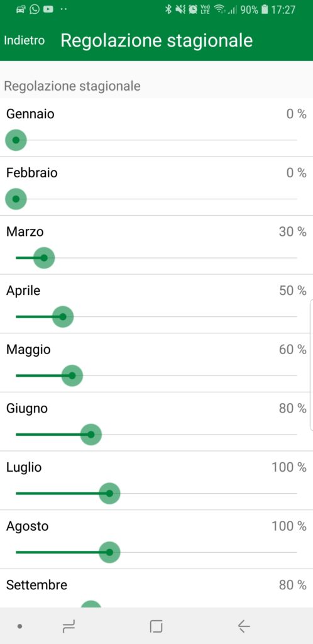Tap the YouTube notification icon
This screenshot has width=313, height=644.
click(48, 9)
